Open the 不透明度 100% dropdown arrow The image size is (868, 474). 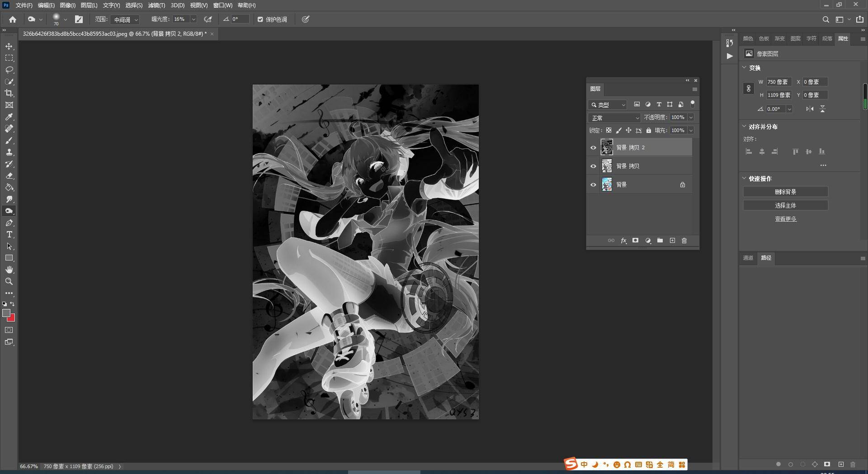pyautogui.click(x=691, y=118)
